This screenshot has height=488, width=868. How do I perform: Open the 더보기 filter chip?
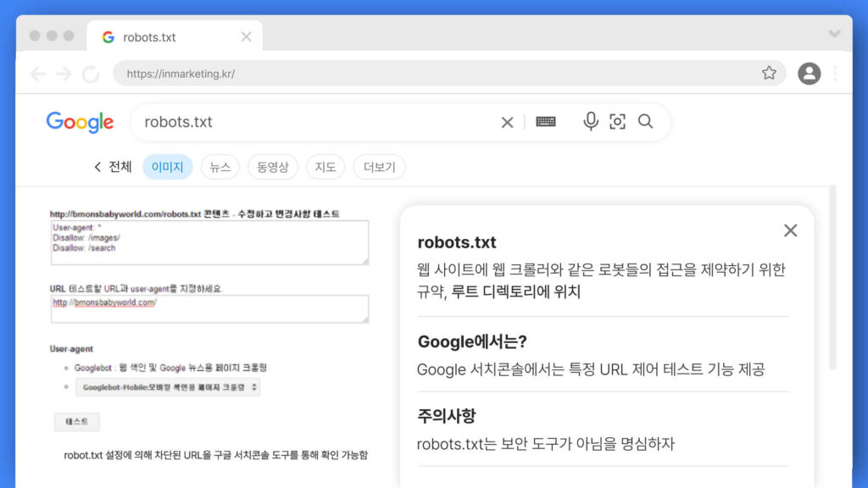coord(379,167)
